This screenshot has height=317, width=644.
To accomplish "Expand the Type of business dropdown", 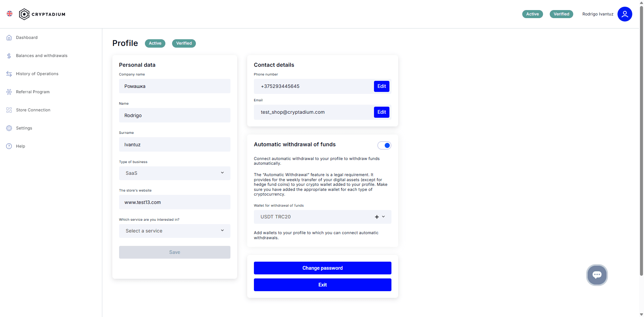I will (174, 173).
